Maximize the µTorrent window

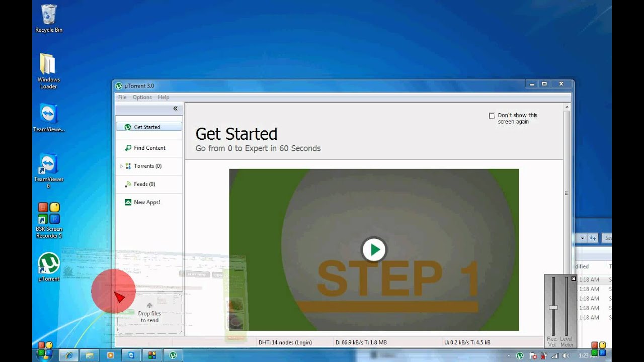point(544,84)
